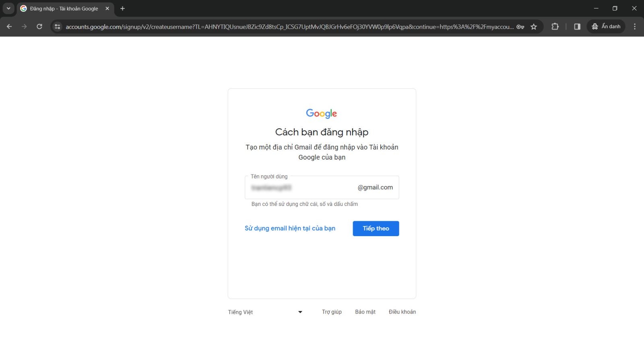Restore down the browser window
Screen dimensions: 644x349
pos(615,8)
